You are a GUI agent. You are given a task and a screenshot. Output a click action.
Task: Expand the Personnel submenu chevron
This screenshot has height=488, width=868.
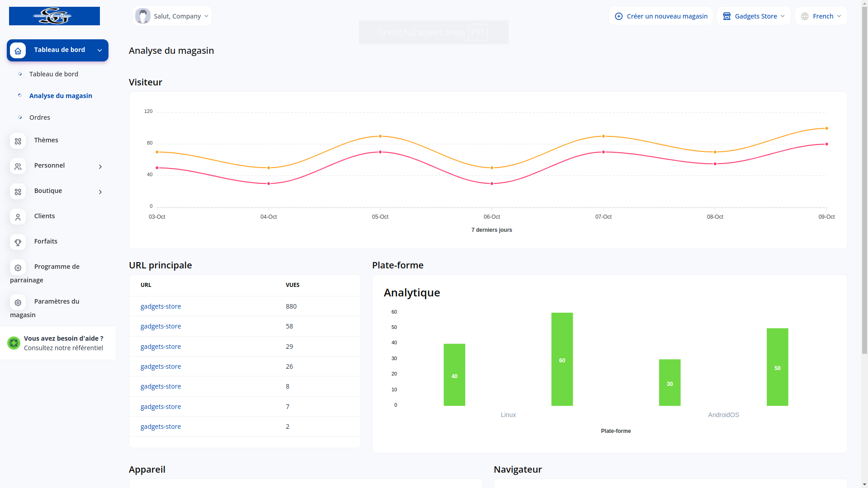100,167
